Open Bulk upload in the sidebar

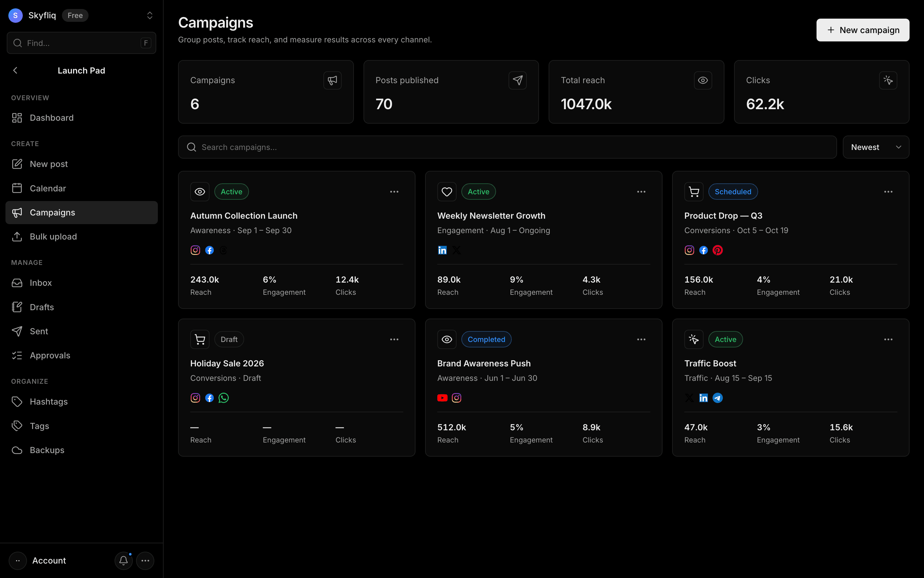click(x=81, y=237)
